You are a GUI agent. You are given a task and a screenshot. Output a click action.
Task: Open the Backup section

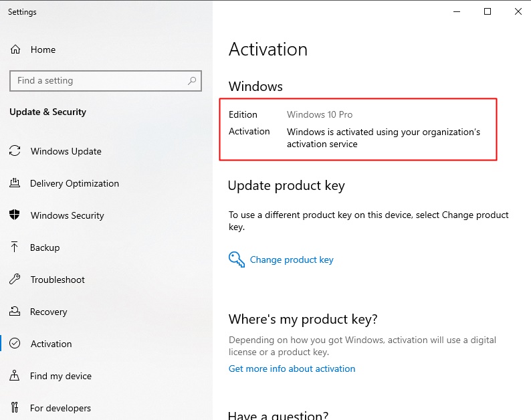point(45,247)
